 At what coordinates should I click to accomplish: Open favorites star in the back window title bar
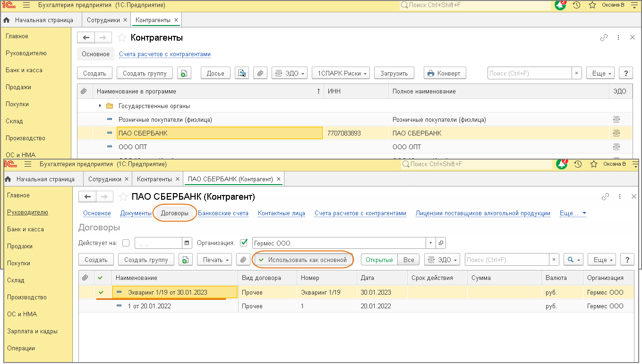coord(592,5)
